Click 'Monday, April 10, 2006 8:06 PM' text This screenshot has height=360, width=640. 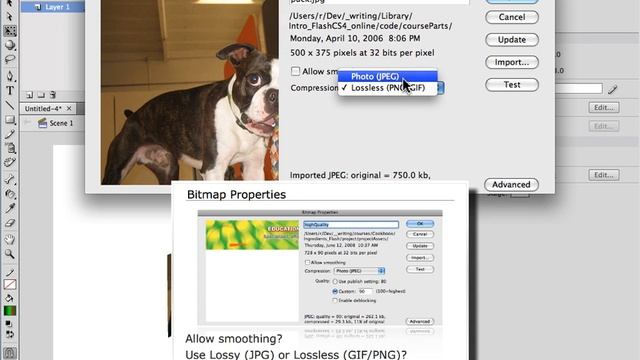tap(355, 38)
